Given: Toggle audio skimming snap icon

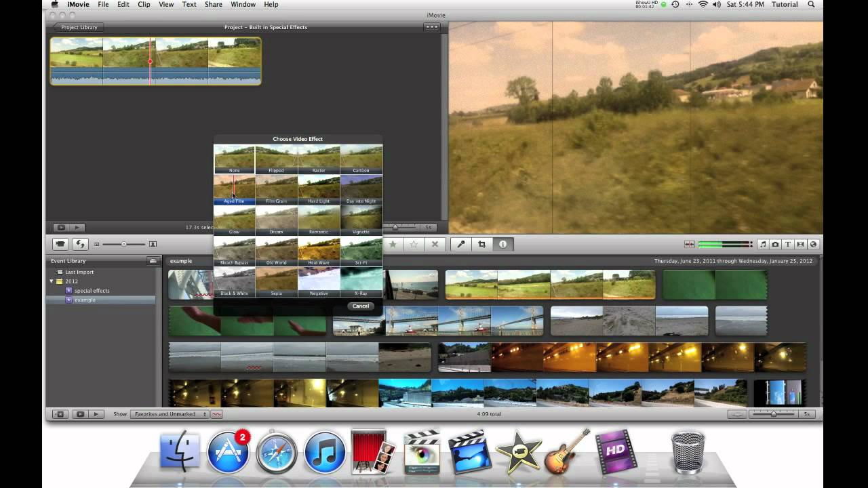Looking at the screenshot, I should point(690,244).
